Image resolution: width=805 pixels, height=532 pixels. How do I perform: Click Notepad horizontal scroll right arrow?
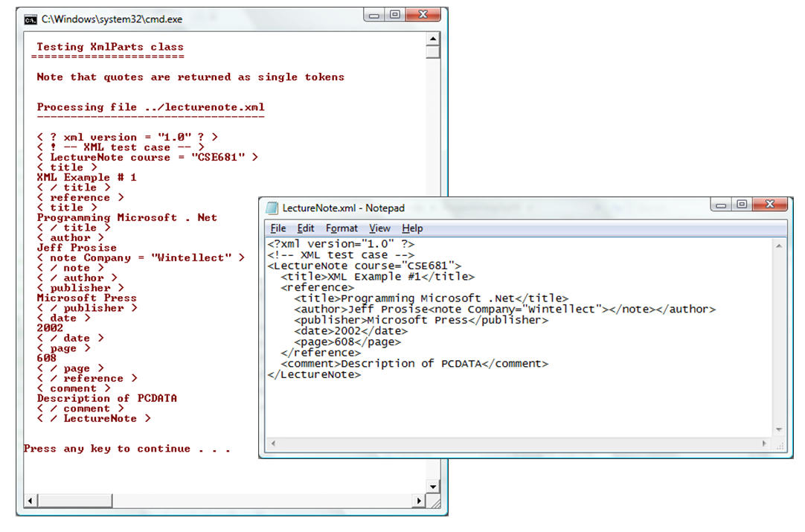(x=764, y=443)
